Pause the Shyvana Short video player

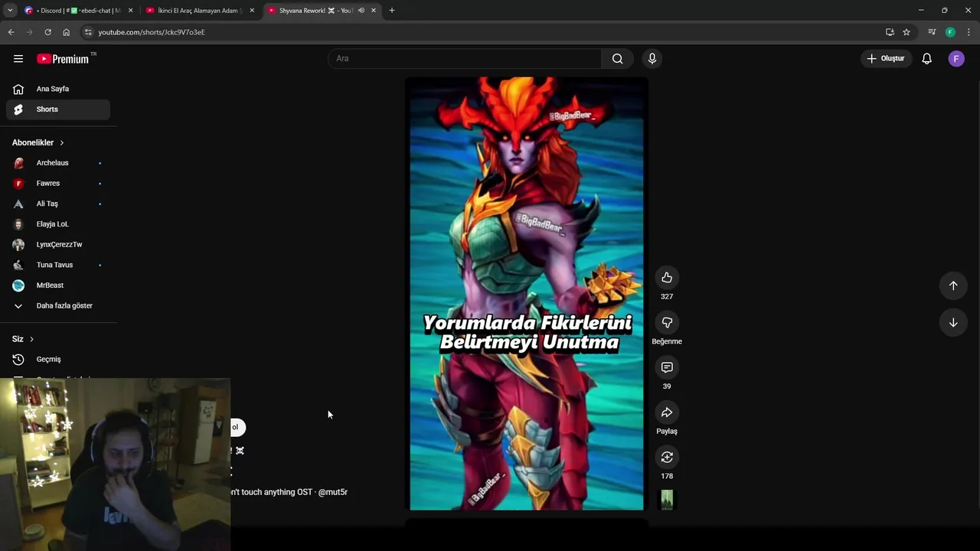[527, 294]
